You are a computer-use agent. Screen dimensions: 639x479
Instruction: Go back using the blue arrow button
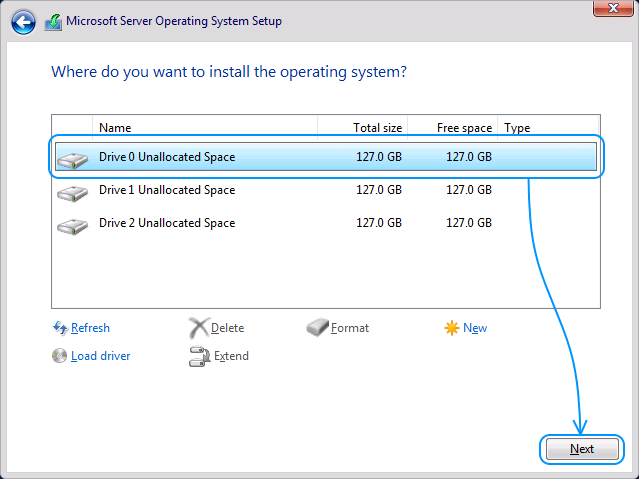point(23,22)
